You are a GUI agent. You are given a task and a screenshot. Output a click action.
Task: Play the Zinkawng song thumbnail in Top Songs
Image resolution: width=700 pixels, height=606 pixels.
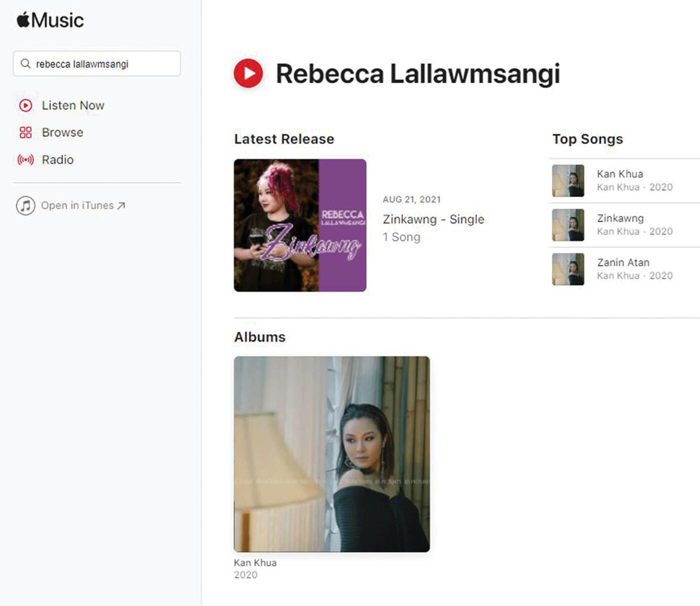point(568,225)
